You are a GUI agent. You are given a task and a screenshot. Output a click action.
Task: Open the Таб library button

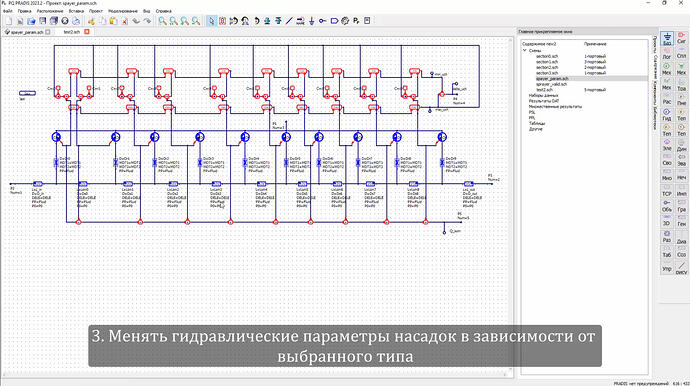coord(667,251)
